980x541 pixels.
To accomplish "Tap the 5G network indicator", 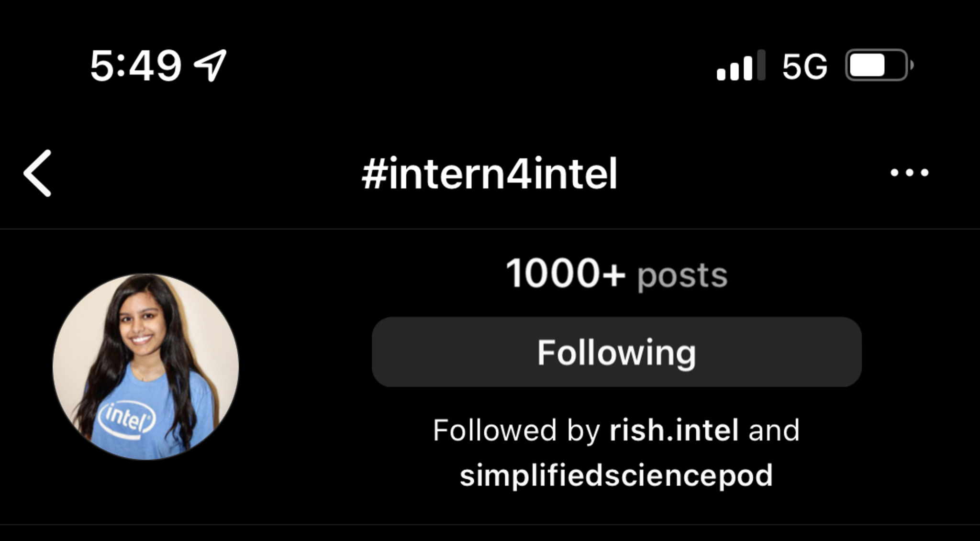I will tap(804, 66).
